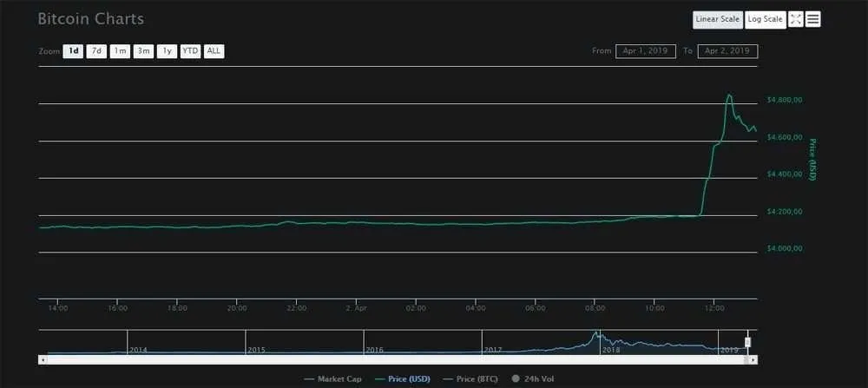
Task: Click the 2. Apr time axis label
Action: 356,308
